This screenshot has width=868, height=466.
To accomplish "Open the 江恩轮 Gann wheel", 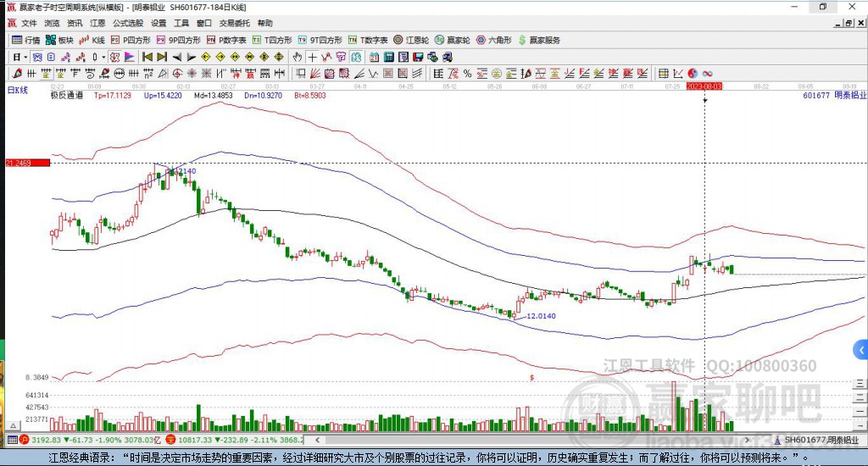I will (x=411, y=40).
